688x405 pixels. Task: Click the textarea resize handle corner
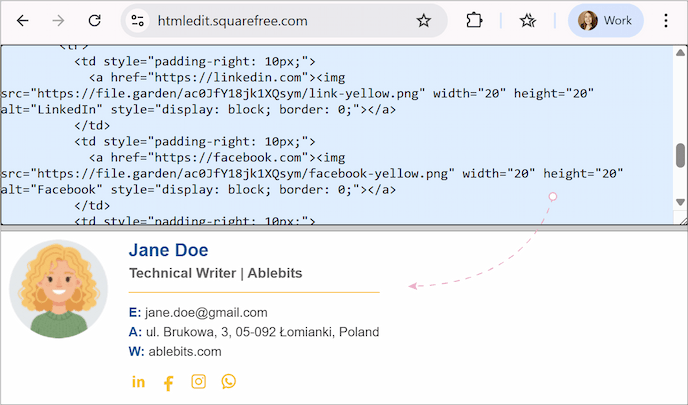pos(683,221)
